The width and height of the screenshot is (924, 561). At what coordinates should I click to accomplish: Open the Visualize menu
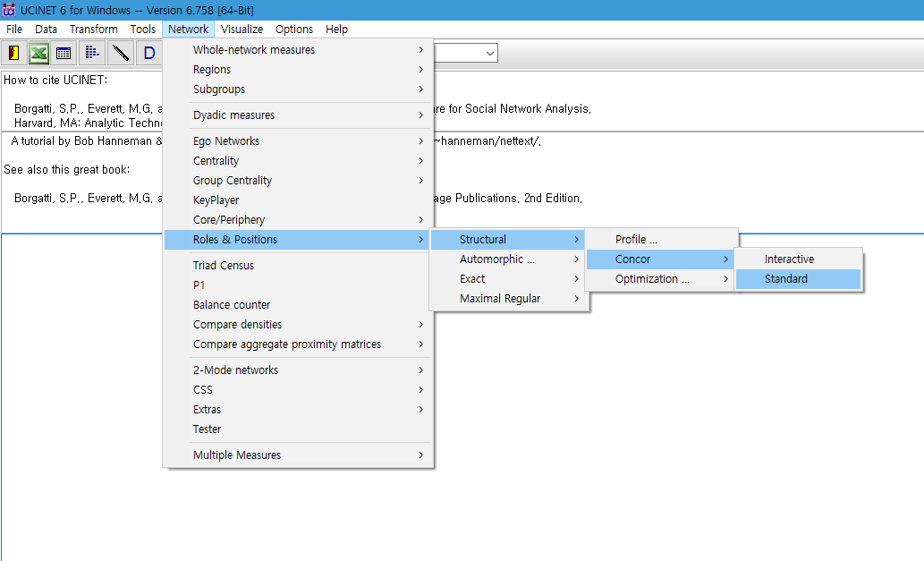[242, 29]
